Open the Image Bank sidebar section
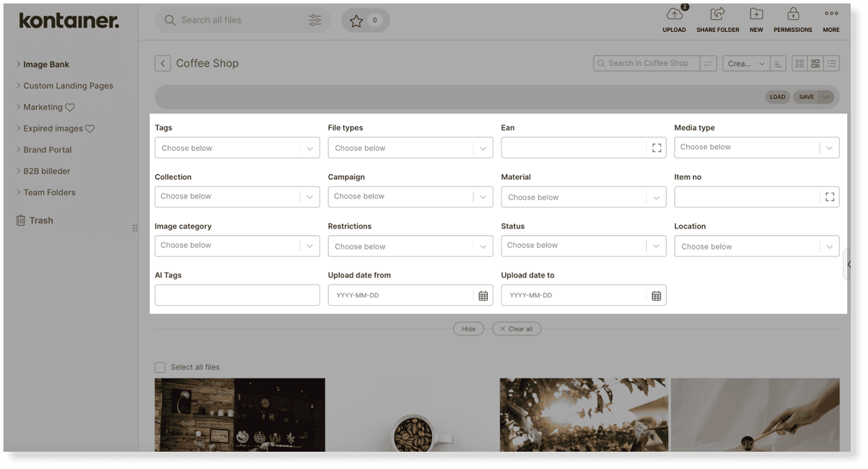The image size is (868, 469). tap(47, 64)
